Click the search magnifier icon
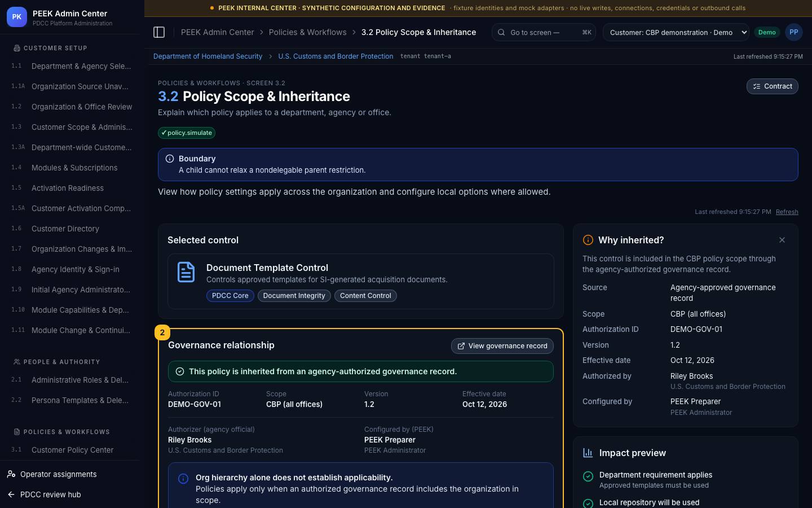The width and height of the screenshot is (812, 508). tap(501, 32)
